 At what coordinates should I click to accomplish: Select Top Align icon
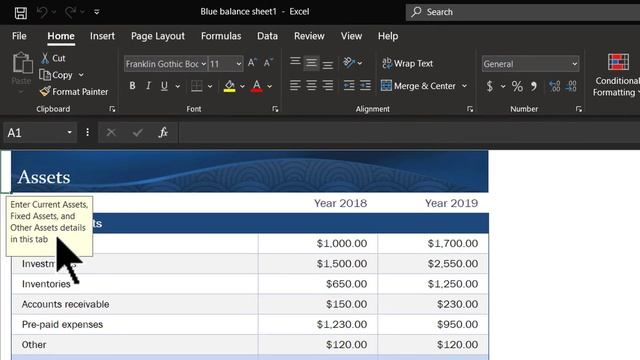295,62
